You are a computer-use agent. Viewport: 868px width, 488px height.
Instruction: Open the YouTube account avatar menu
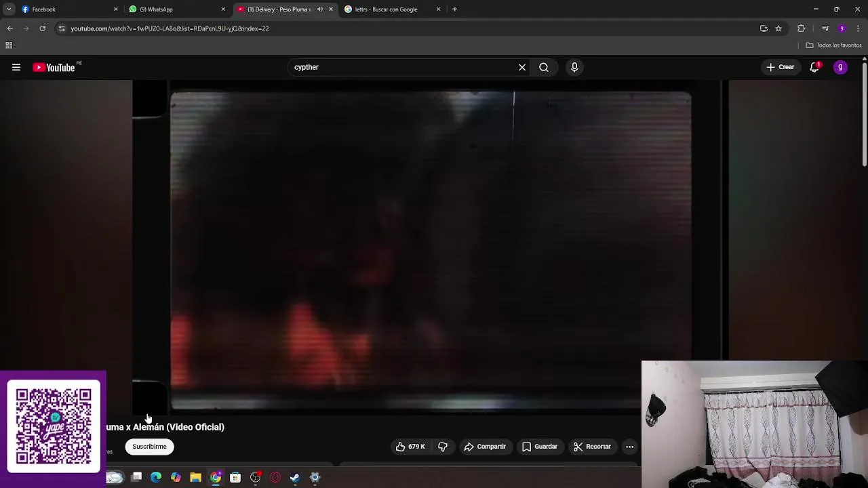840,67
